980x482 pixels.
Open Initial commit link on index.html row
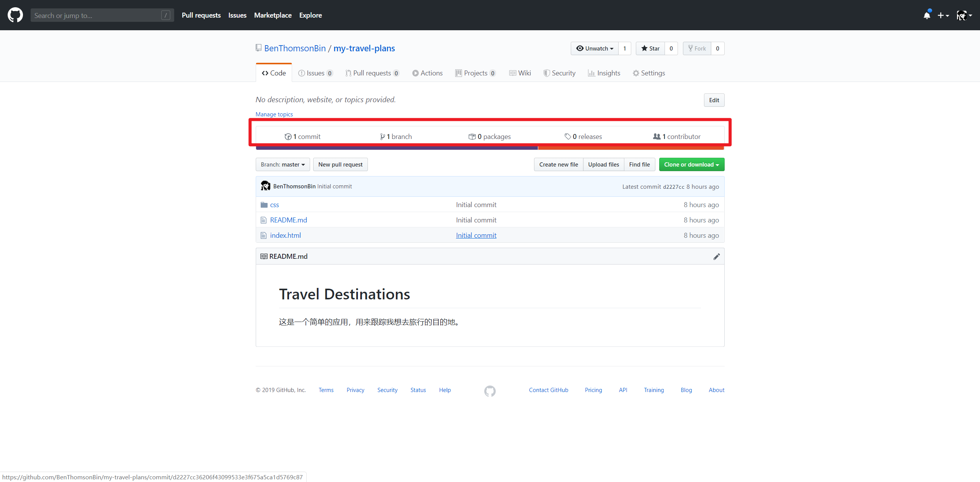476,235
